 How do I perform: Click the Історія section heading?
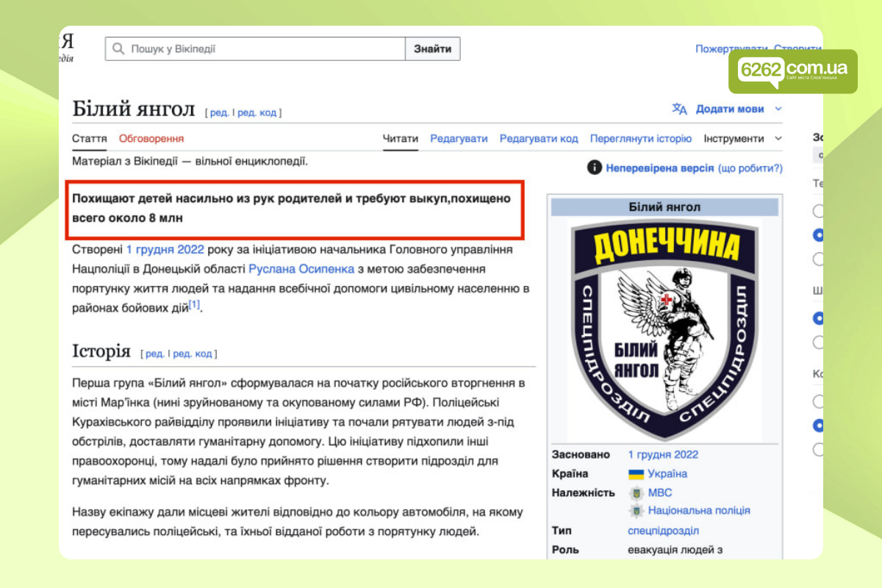click(x=101, y=351)
